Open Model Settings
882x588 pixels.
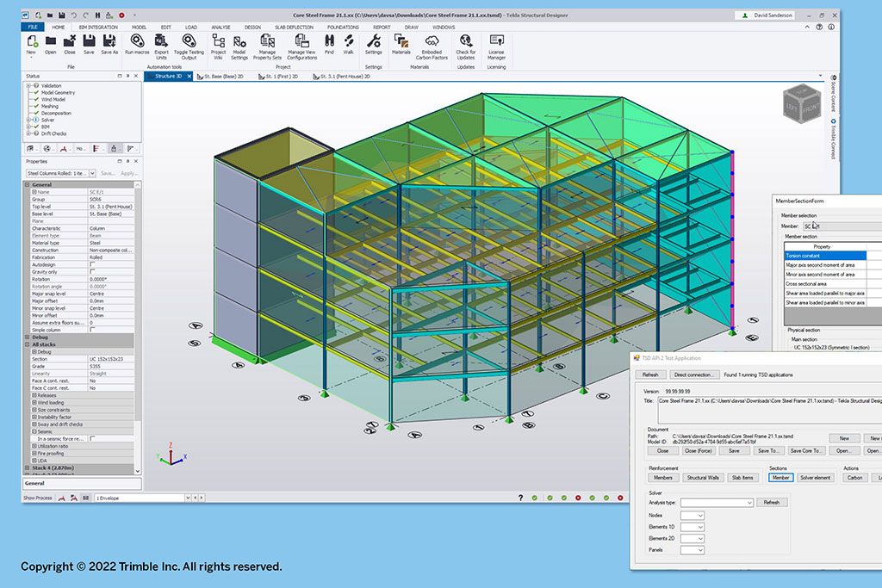[x=239, y=41]
